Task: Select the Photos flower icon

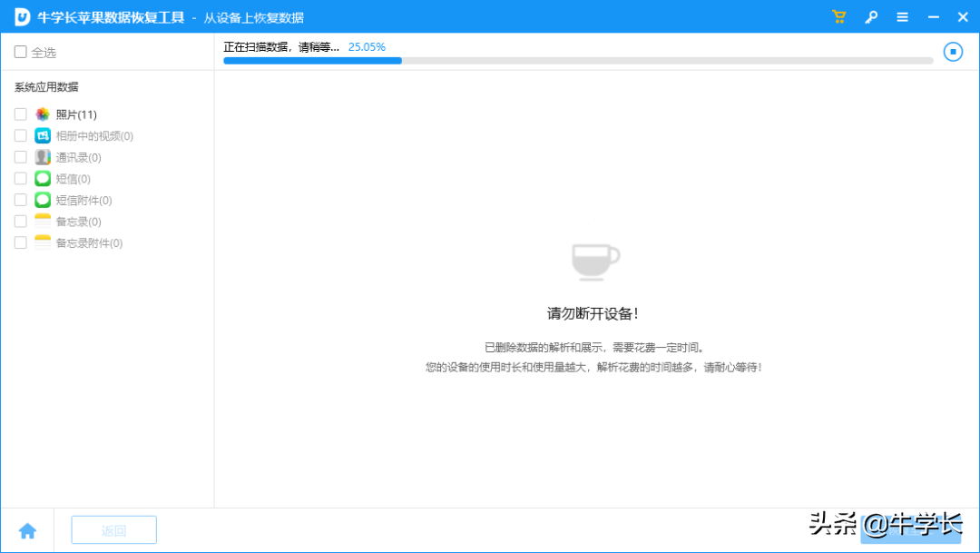Action: tap(43, 114)
